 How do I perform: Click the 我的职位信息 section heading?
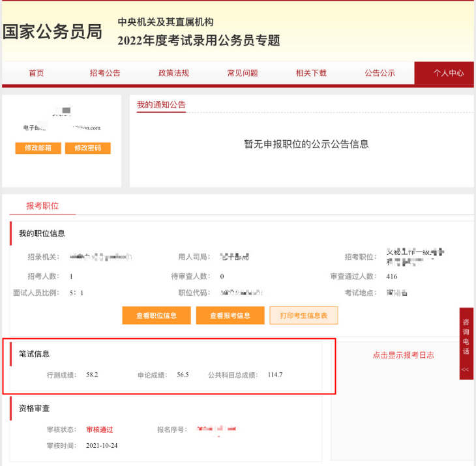pyautogui.click(x=42, y=233)
